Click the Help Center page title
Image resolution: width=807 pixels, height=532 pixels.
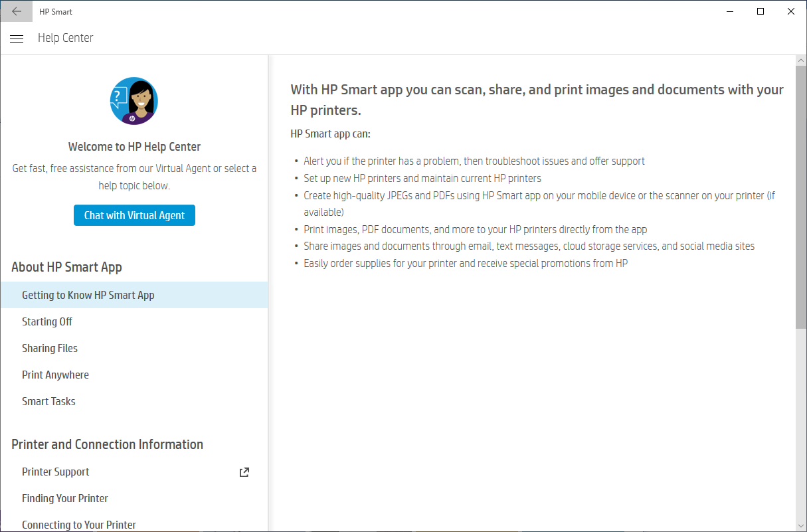click(x=65, y=38)
